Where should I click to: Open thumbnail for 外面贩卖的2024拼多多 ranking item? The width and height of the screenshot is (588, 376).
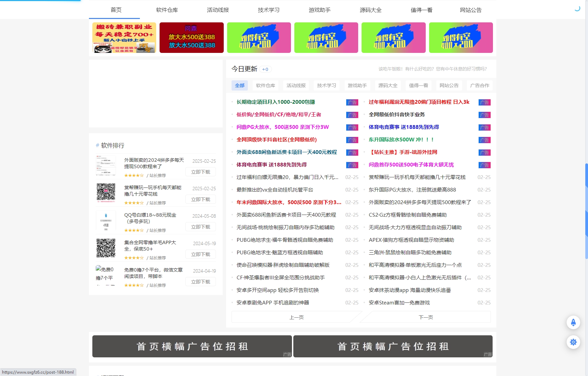[x=106, y=166]
